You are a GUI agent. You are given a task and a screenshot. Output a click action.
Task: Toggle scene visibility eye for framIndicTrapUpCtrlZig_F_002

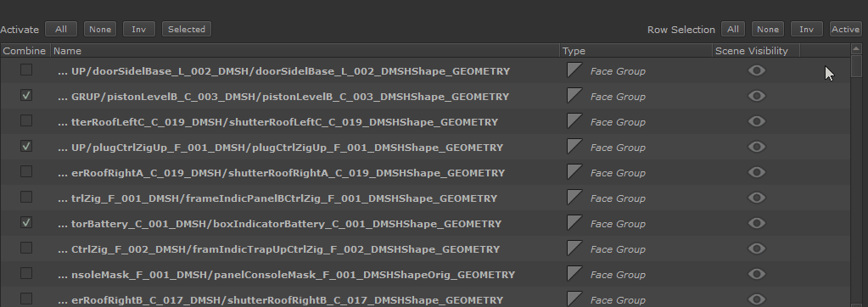coord(756,248)
